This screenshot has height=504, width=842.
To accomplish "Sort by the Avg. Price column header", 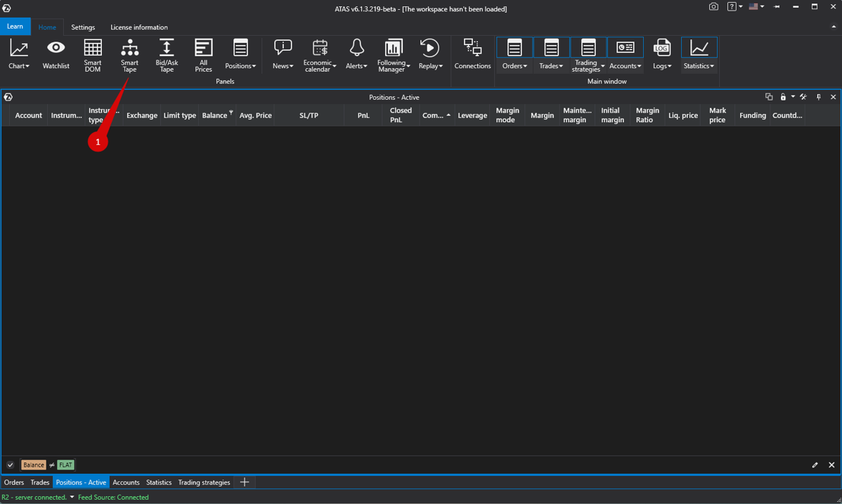I will pyautogui.click(x=256, y=115).
